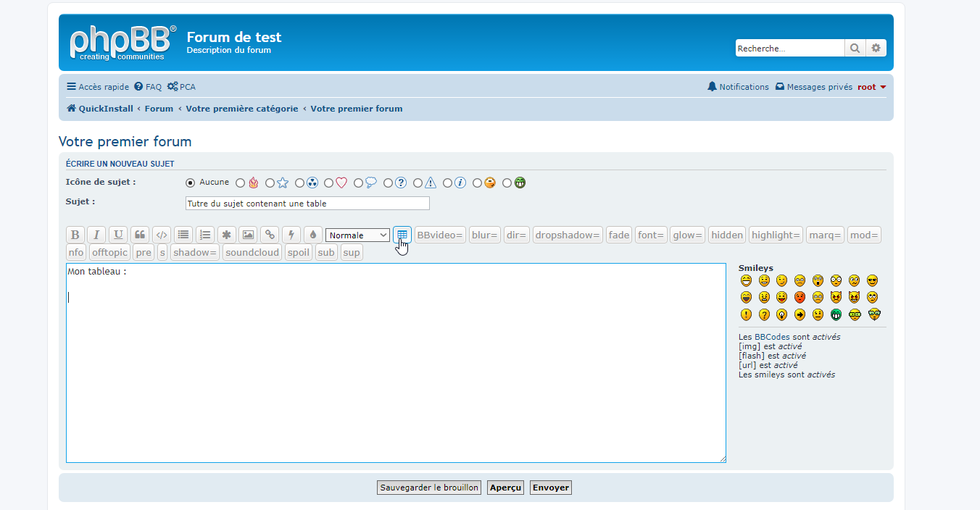The height and width of the screenshot is (510, 980).
Task: Select the heart topic icon radio button
Action: coord(329,183)
